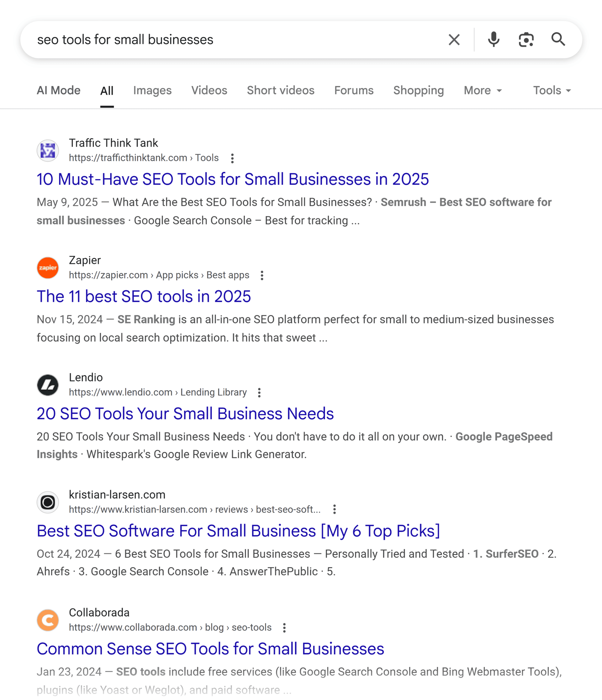Switch to the Short videos tab
Viewport: 602px width, 700px height.
[x=280, y=91]
